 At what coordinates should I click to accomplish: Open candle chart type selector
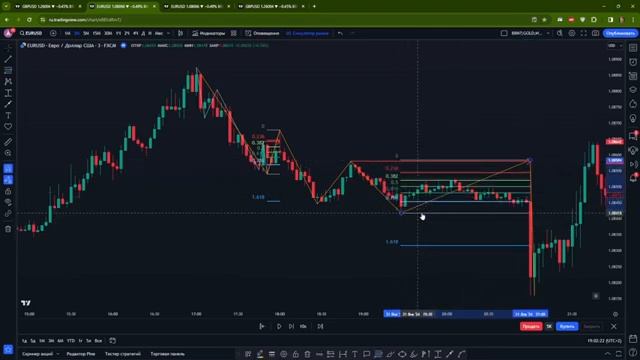(x=180, y=33)
